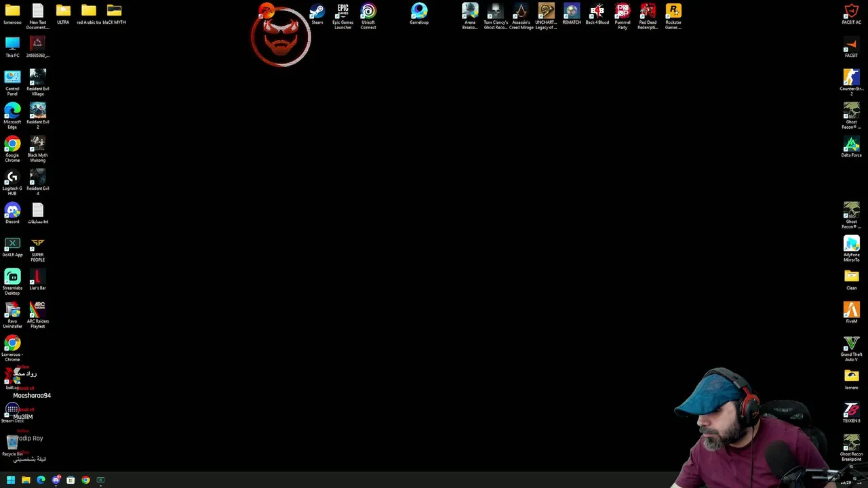This screenshot has height=488, width=868.
Task: Launch the Resident Evil Village shortcut
Action: pos(37,83)
